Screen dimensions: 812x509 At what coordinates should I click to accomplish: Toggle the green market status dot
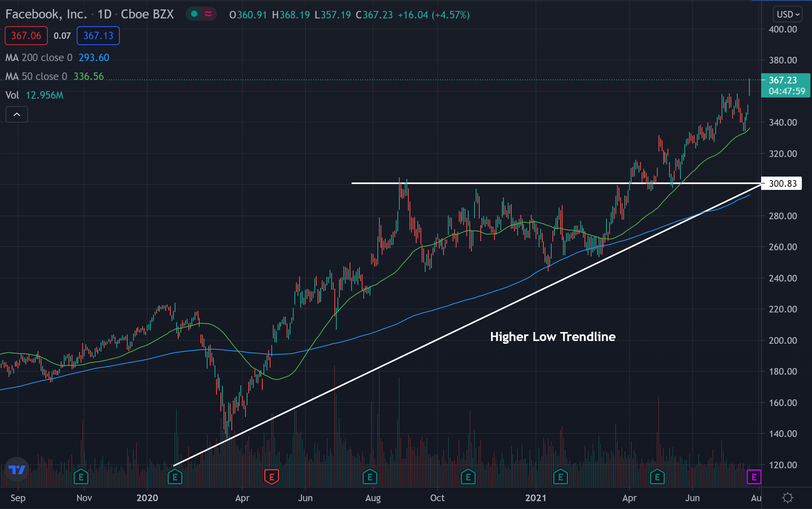point(194,14)
